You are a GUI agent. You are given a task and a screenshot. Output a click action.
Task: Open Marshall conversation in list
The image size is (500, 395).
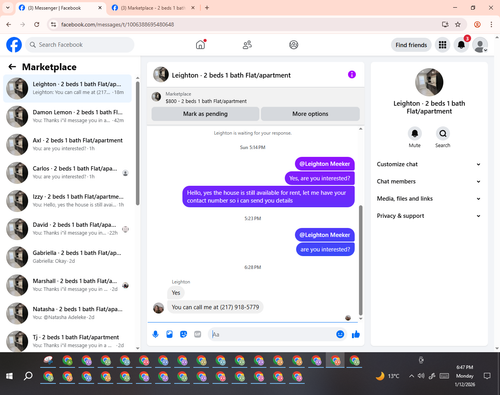68,285
